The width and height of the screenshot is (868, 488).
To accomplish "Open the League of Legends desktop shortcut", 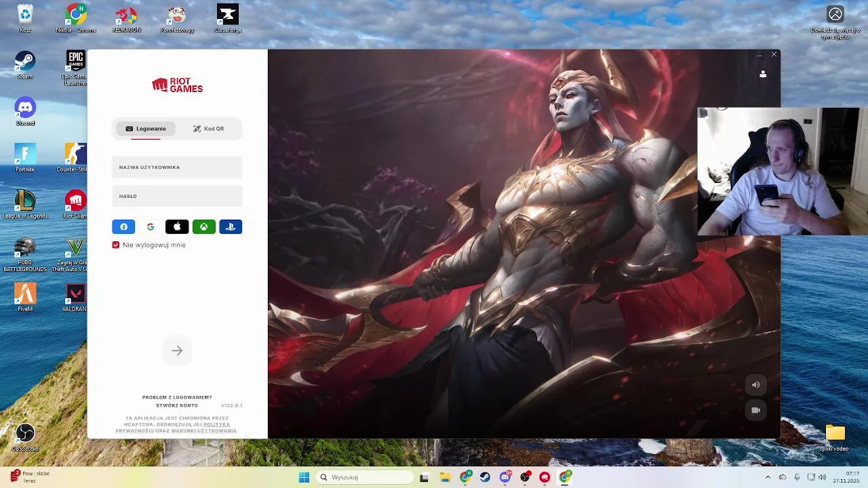I will (x=25, y=204).
